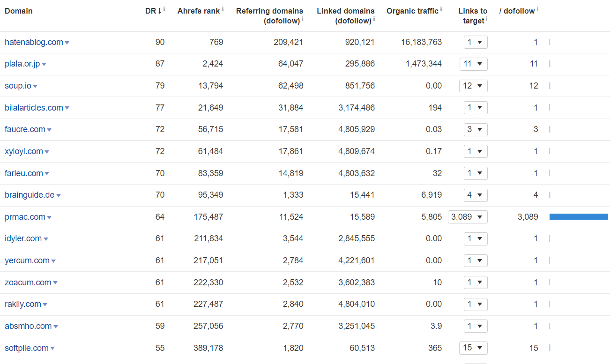Sort by / dofollow column header

(x=517, y=11)
